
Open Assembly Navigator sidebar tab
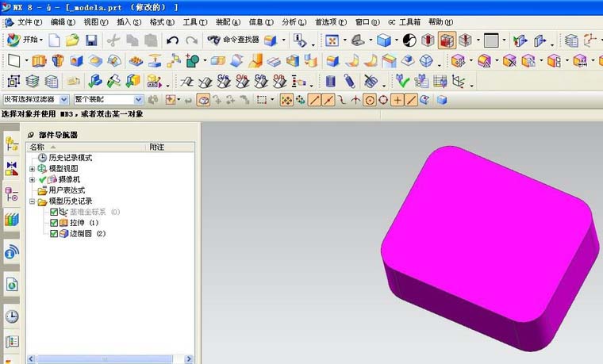pyautogui.click(x=12, y=144)
